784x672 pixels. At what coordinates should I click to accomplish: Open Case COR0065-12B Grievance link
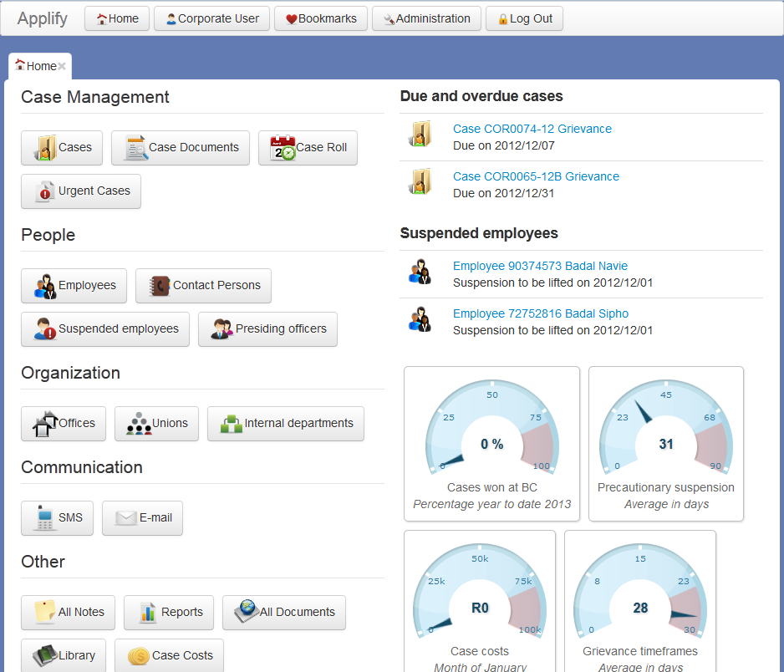click(x=536, y=176)
